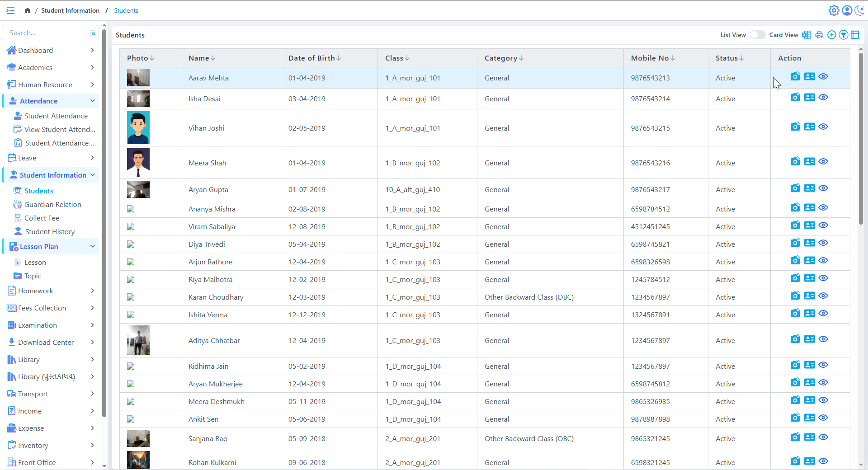
Task: Click the sidebar Search input field
Action: (x=47, y=33)
